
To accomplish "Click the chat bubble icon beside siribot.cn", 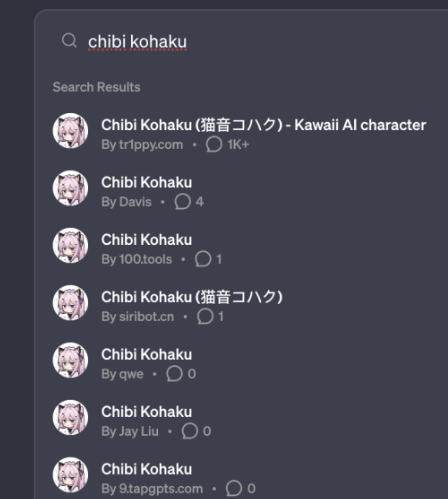I will 205,316.
